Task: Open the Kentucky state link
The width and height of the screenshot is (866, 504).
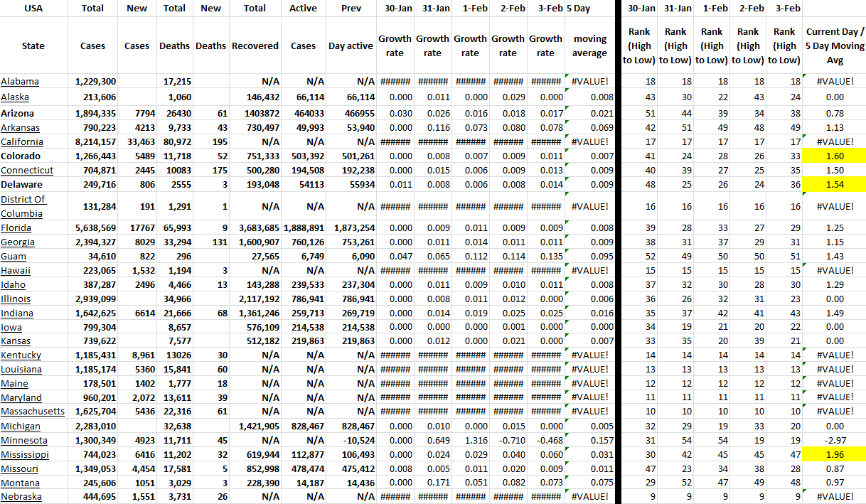Action: point(21,355)
